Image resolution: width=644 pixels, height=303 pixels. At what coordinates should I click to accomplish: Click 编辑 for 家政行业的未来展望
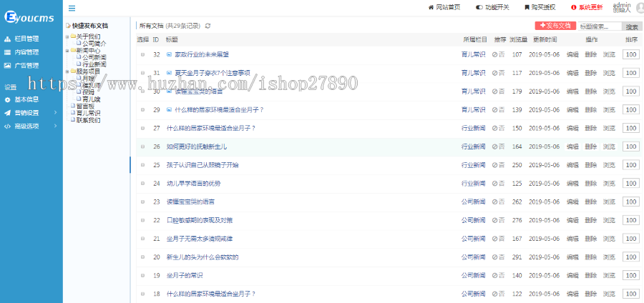572,54
